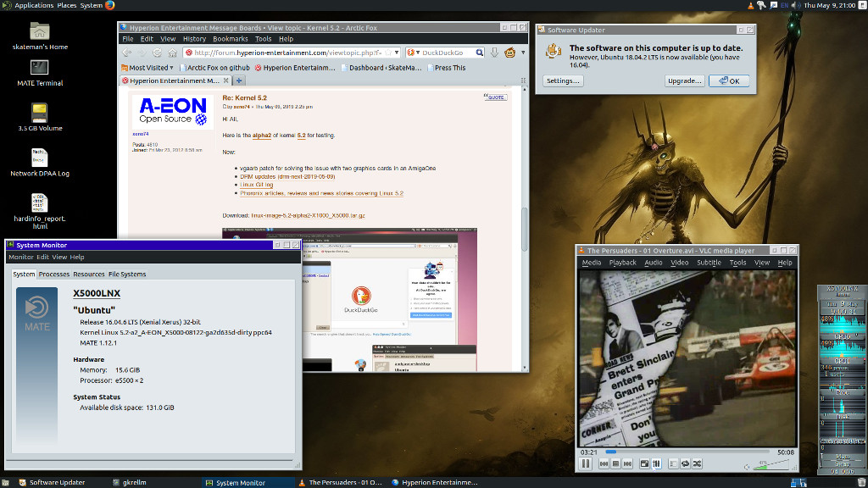Stop playback in VLC
The width and height of the screenshot is (868, 488).
[x=615, y=463]
